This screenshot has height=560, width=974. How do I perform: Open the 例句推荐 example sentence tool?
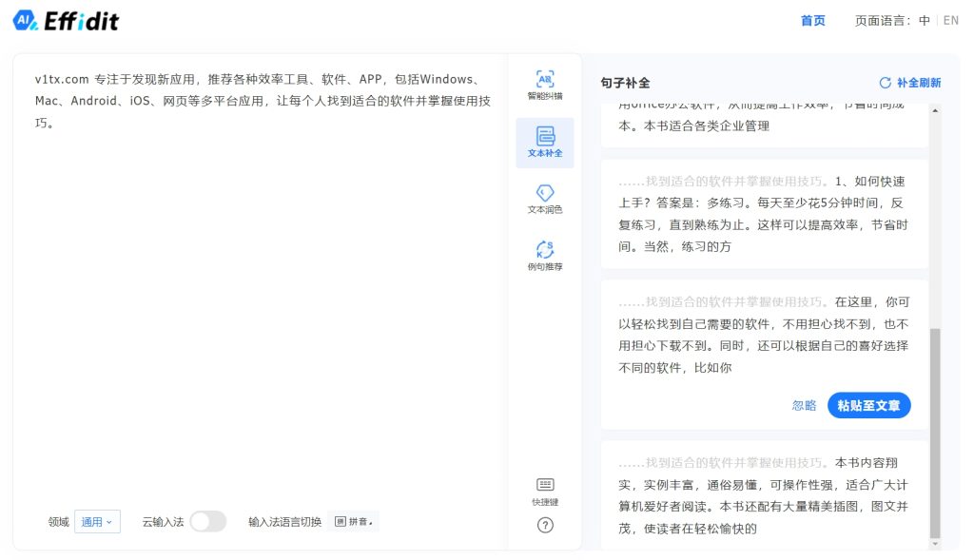545,256
